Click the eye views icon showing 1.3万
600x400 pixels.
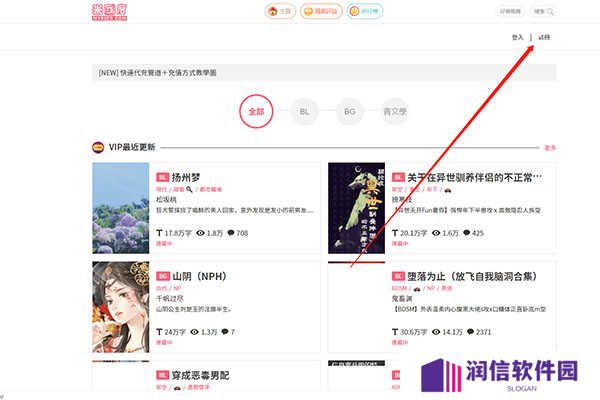point(194,331)
